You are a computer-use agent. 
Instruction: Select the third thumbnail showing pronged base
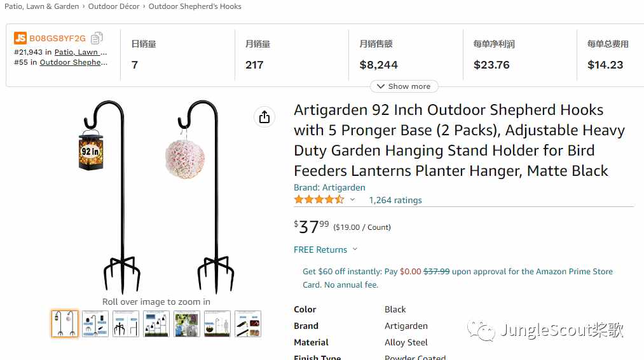tap(126, 324)
